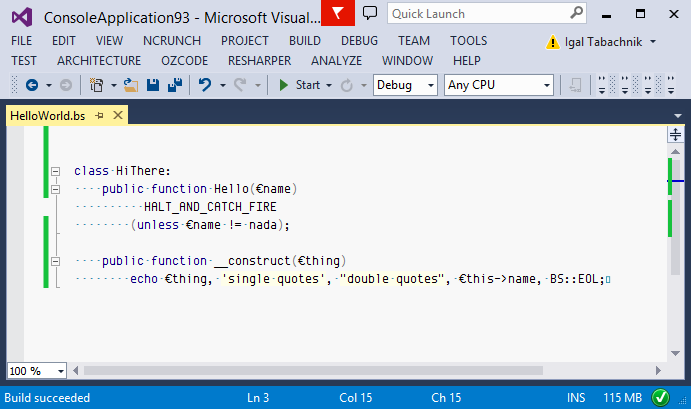The image size is (691, 409).
Task: Open the NCRUNCH menu
Action: tap(172, 41)
